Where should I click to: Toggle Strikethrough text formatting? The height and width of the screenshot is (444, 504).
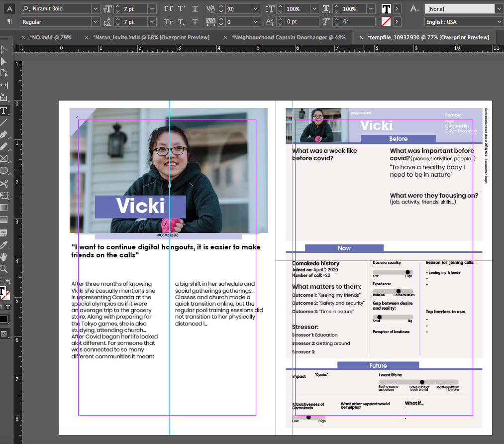(195, 22)
